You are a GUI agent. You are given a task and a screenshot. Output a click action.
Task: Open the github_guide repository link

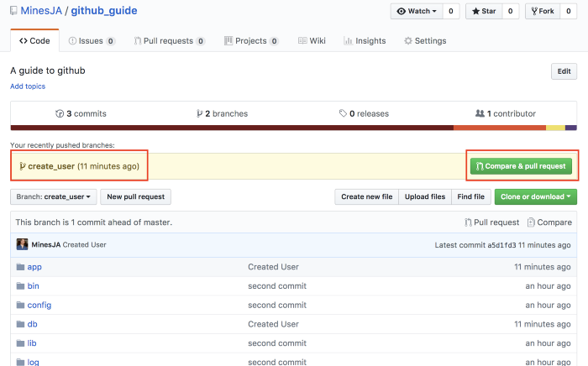pos(104,10)
